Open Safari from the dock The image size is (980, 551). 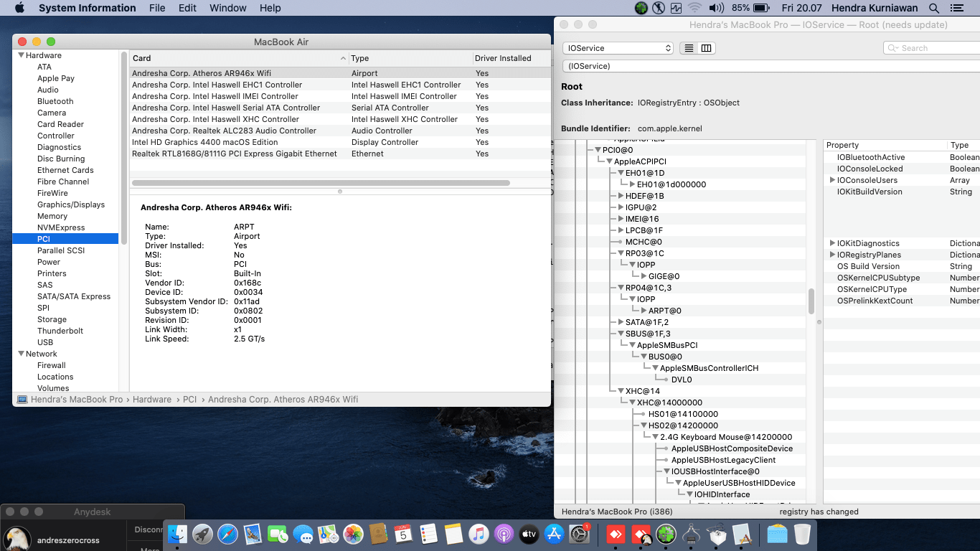coord(227,534)
